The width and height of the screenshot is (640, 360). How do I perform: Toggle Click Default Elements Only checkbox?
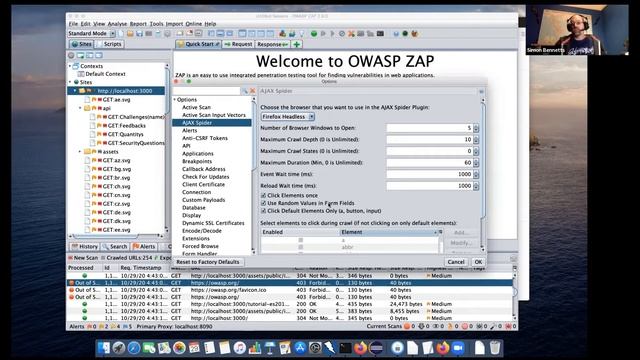pos(263,211)
